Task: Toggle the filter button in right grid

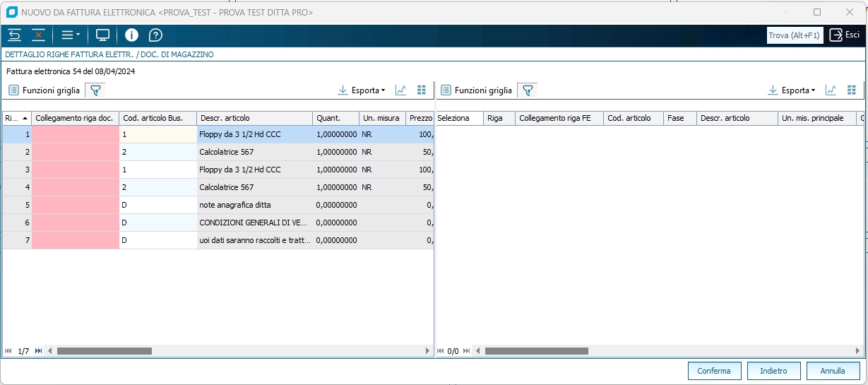Action: [x=528, y=90]
